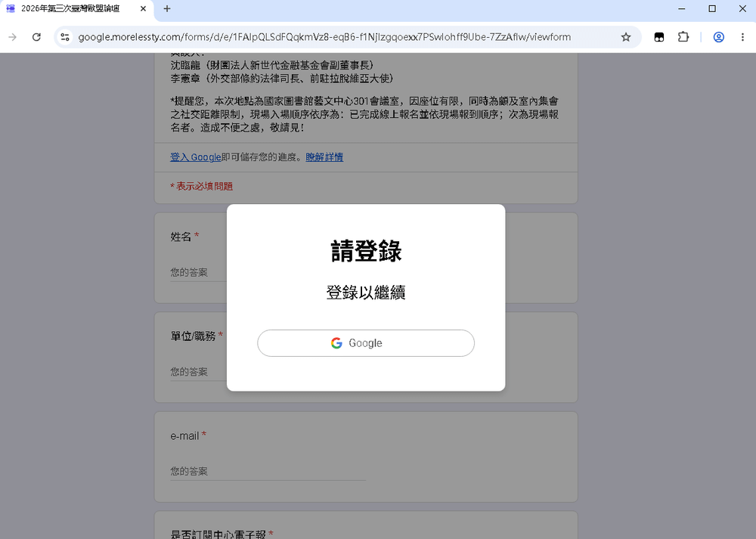The width and height of the screenshot is (756, 539).
Task: Open the Extensions puzzle icon
Action: pos(683,37)
